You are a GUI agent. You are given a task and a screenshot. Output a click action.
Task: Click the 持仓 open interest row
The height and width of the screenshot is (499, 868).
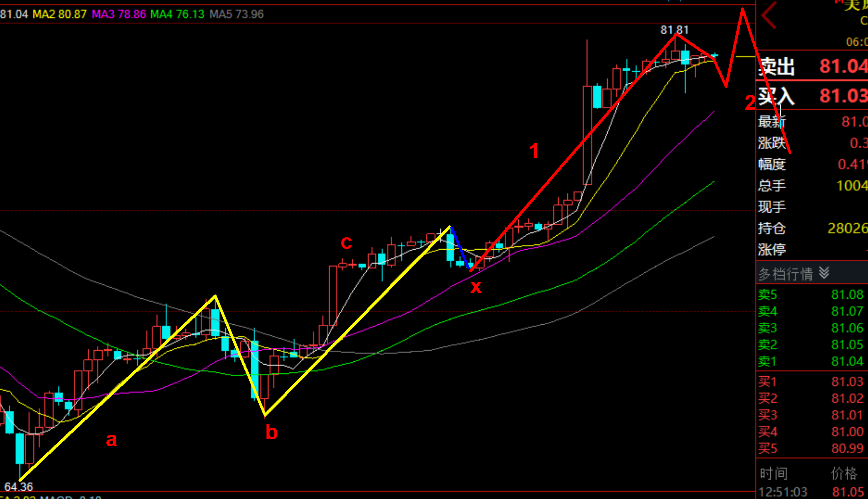coord(812,228)
